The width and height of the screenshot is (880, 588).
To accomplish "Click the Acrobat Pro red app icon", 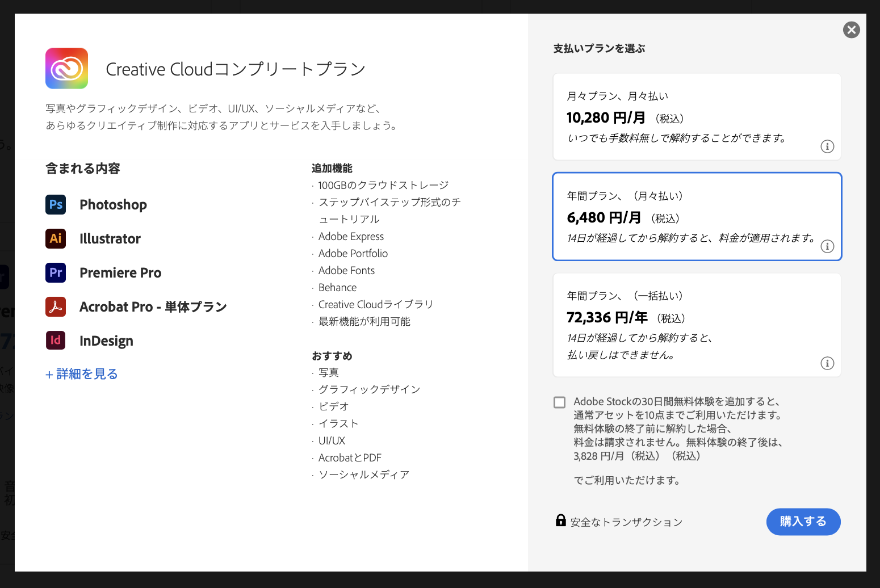I will 56,306.
